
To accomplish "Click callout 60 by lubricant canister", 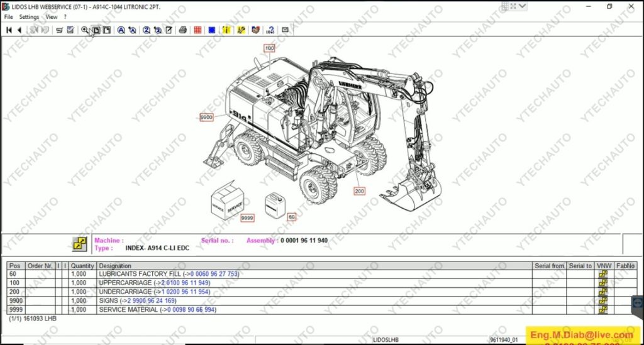I will click(291, 217).
